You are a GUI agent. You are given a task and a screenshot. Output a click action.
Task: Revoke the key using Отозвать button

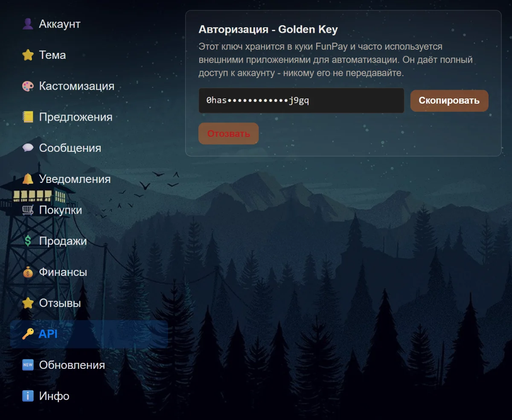tap(229, 133)
